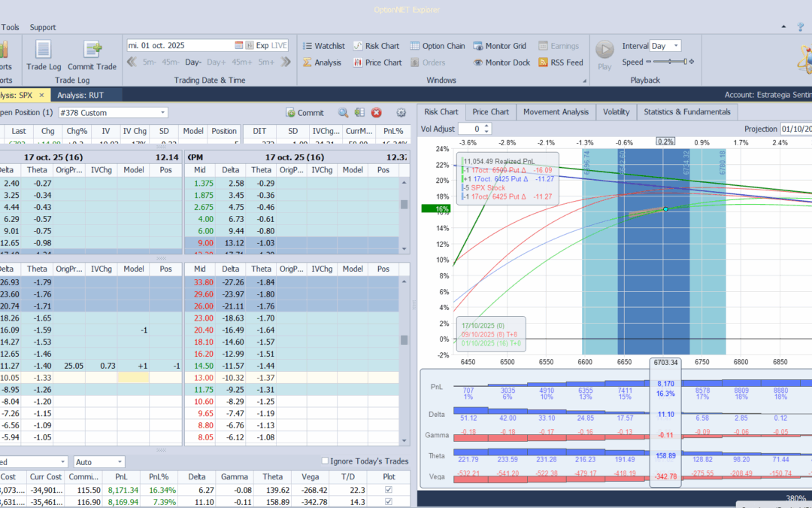The height and width of the screenshot is (508, 812).
Task: Open the Analysis window
Action: click(x=322, y=62)
